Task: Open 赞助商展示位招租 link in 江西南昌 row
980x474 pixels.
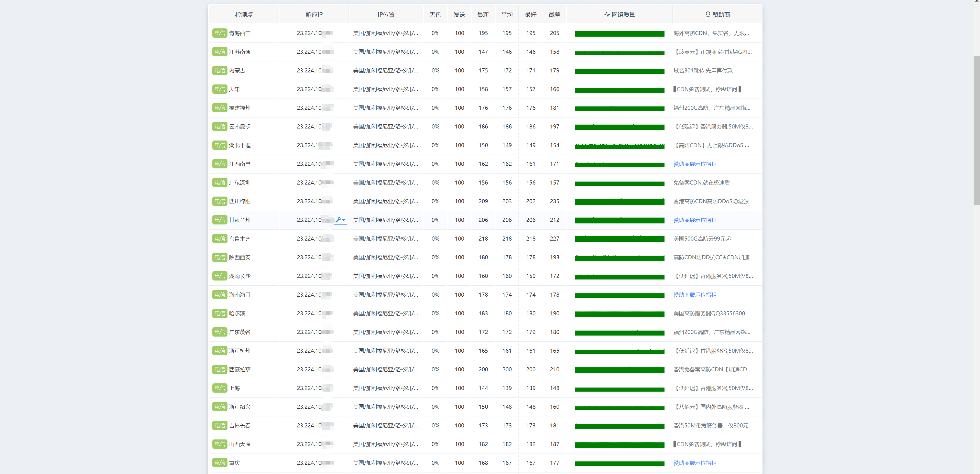Action: point(695,164)
